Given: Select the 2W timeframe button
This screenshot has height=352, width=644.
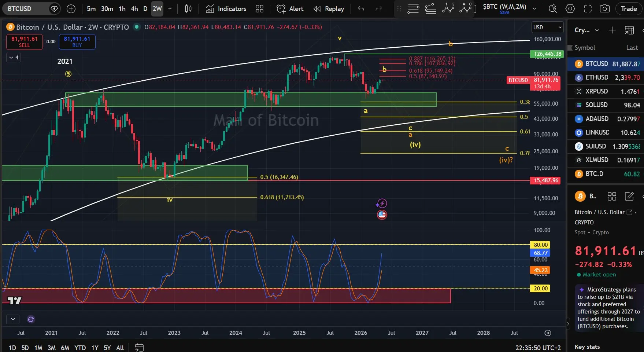Looking at the screenshot, I should [157, 9].
